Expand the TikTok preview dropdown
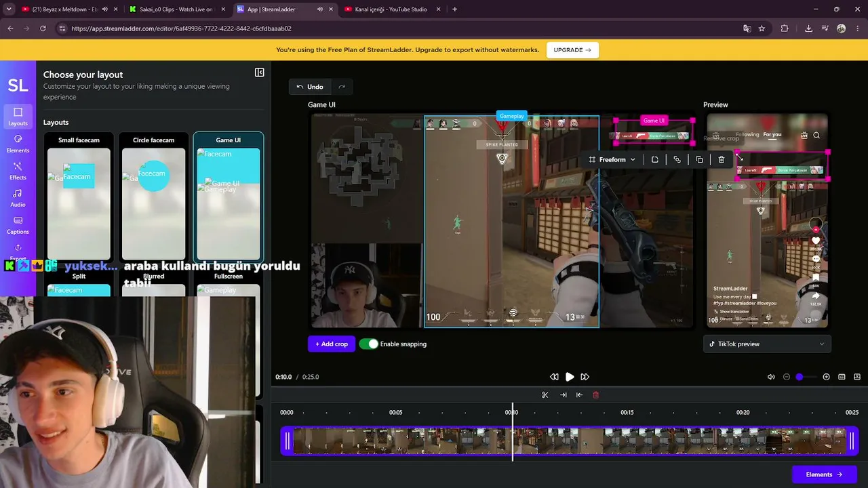 point(767,344)
